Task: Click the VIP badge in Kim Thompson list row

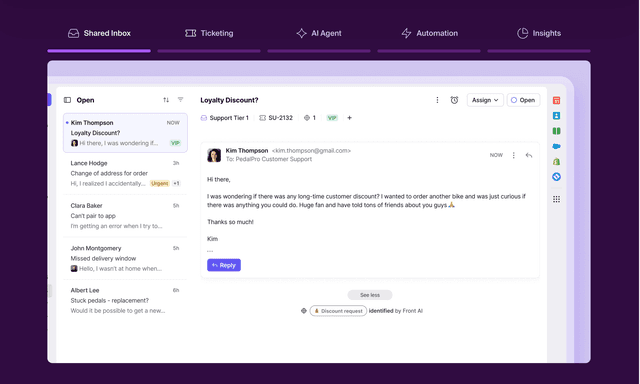Action: (175, 143)
